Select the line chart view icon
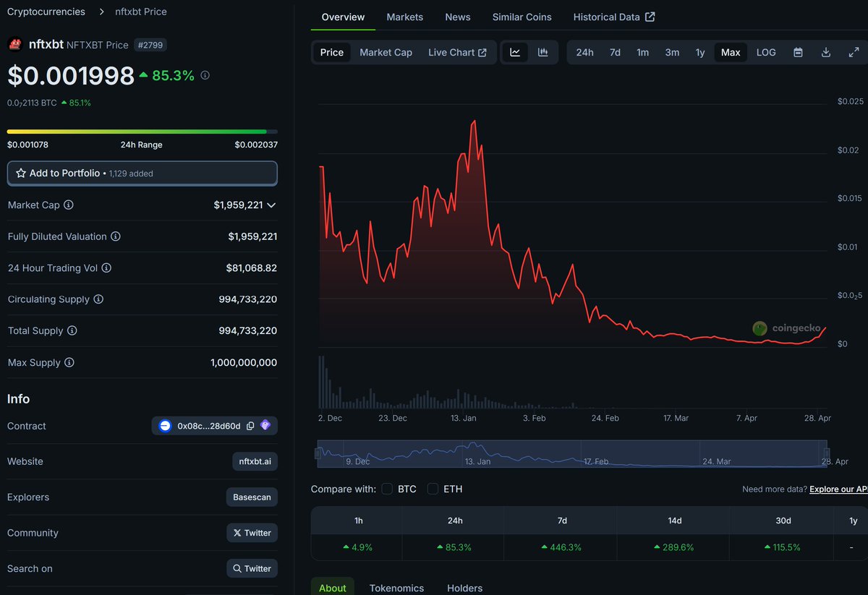The height and width of the screenshot is (595, 868). [515, 52]
